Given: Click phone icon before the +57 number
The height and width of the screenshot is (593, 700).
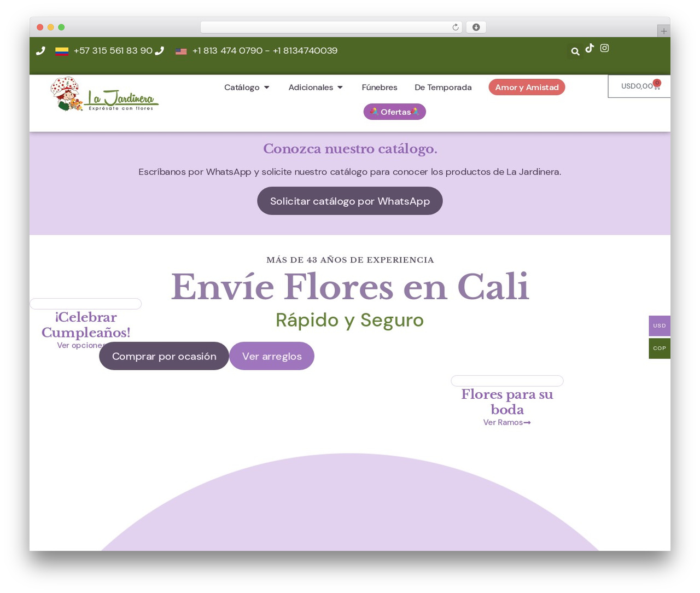Looking at the screenshot, I should point(40,51).
